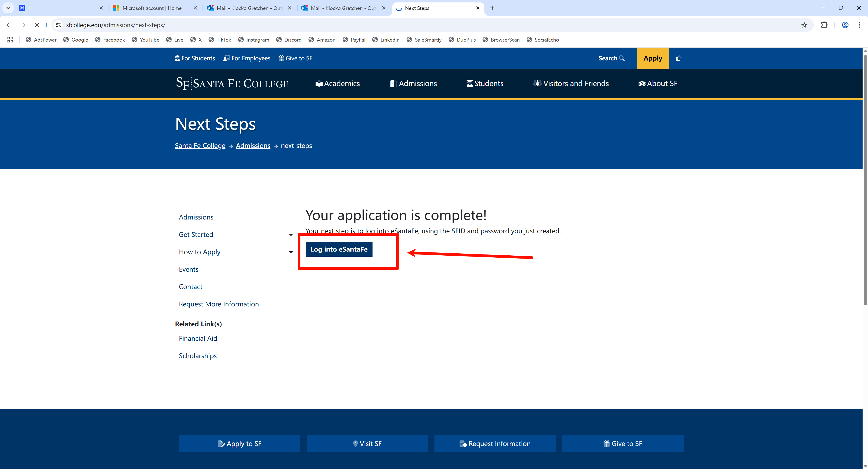Open the SocialEcho bookmark
This screenshot has width=868, height=469.
click(543, 40)
